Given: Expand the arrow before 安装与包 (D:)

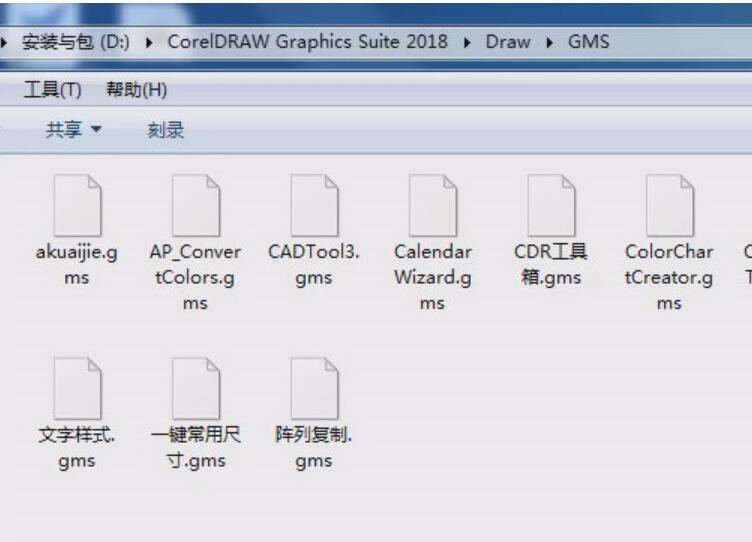Looking at the screenshot, I should click(x=4, y=43).
